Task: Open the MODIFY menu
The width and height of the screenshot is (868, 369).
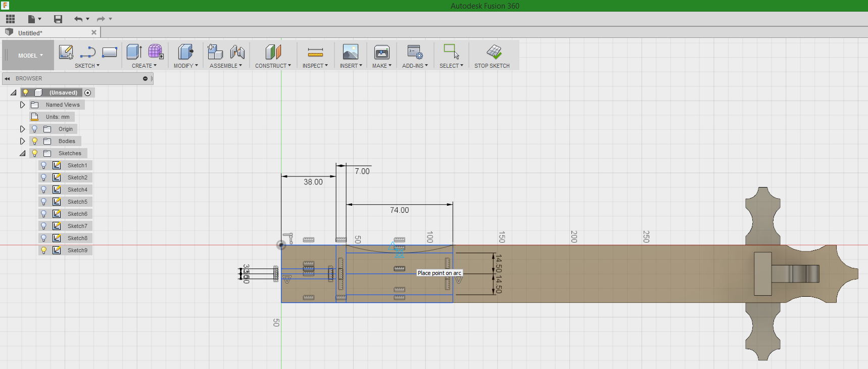Action: [x=185, y=66]
